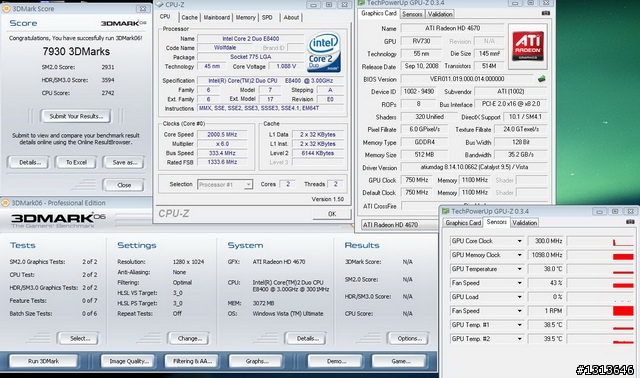
Task: Open the GPU Load sensor dropdown
Action: coord(519,297)
